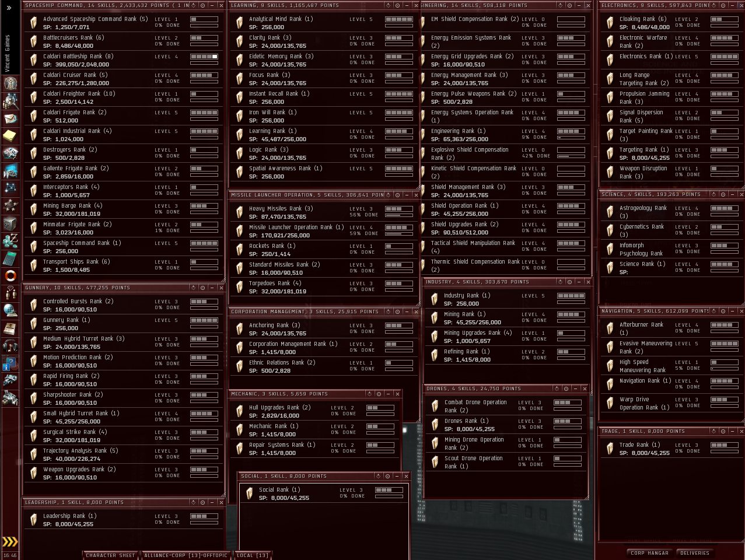Minimize the Science skills window
This screenshot has height=560, width=745.
[732, 194]
